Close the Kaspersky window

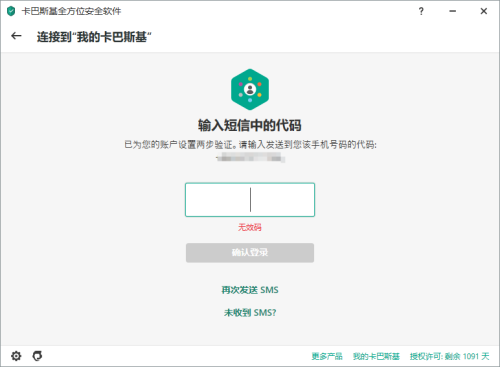pyautogui.click(x=484, y=11)
